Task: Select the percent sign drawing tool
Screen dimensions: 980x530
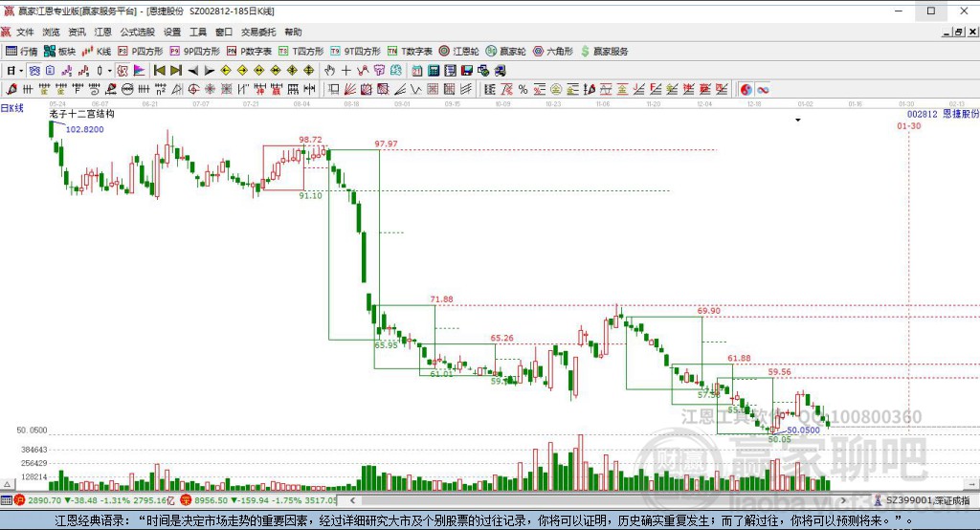Action: point(523,89)
